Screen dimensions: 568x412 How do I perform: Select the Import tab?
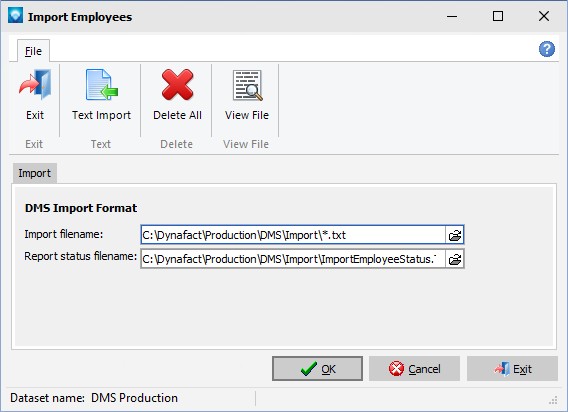[35, 173]
